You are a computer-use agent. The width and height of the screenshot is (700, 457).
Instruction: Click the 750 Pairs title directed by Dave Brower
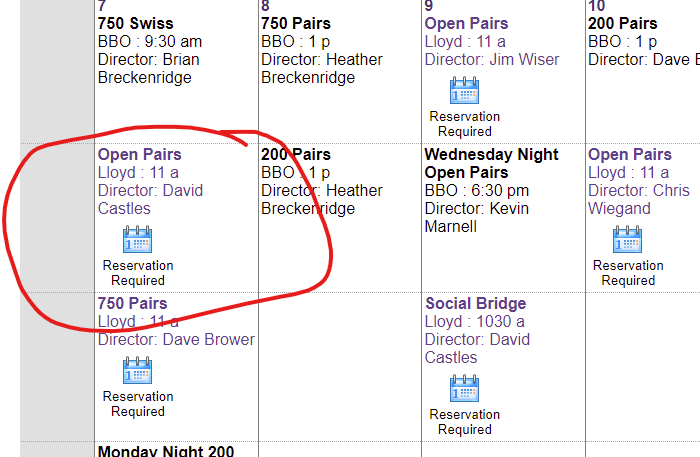tap(132, 304)
